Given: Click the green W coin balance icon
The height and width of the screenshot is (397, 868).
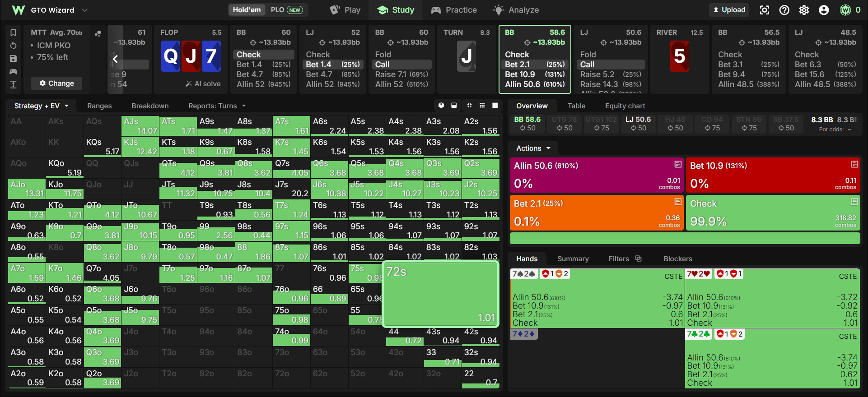Looking at the screenshot, I should [x=845, y=10].
